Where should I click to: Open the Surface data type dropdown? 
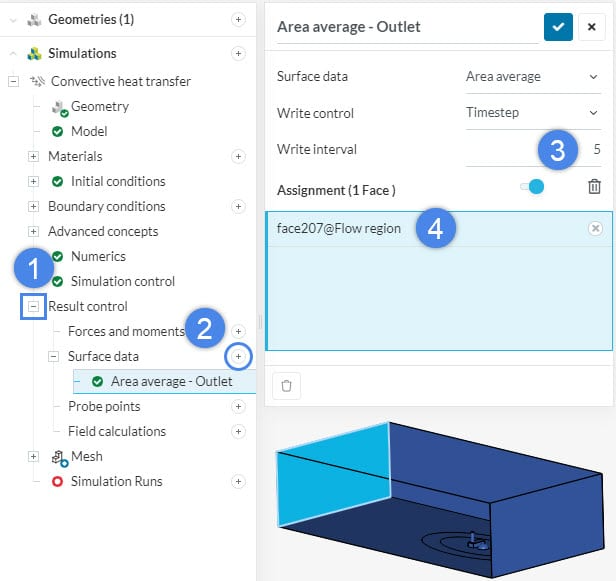(533, 77)
